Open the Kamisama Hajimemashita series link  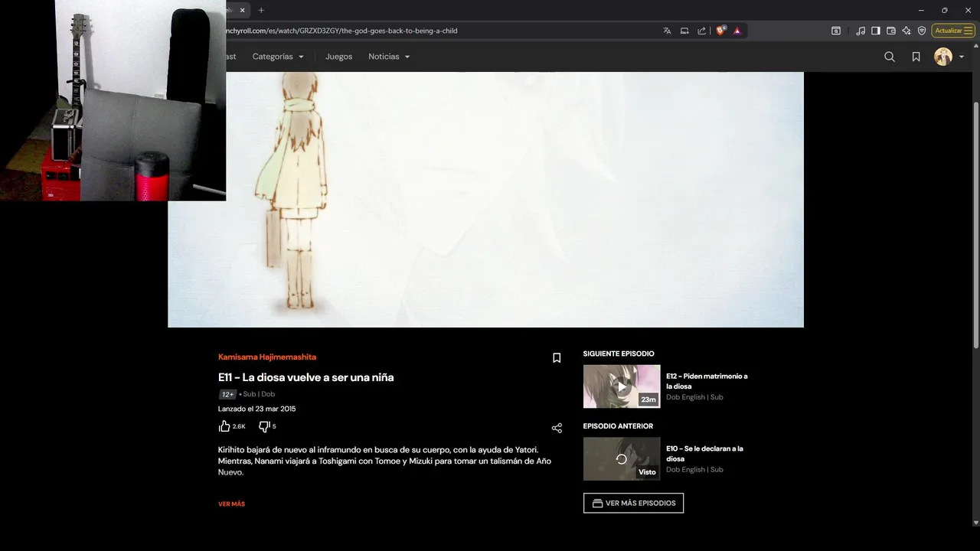pos(267,357)
